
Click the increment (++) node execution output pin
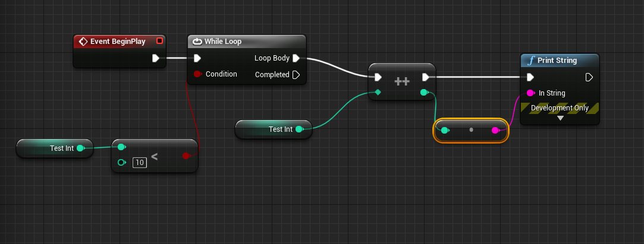coord(426,77)
